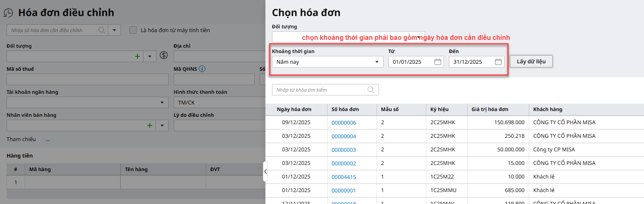Click the keyword search magnifier icon
The height and width of the screenshot is (204, 644).
(x=370, y=90)
